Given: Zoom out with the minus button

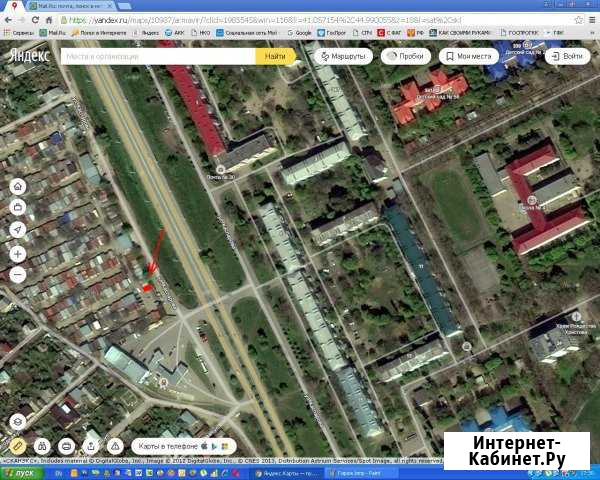Looking at the screenshot, I should 18,275.
